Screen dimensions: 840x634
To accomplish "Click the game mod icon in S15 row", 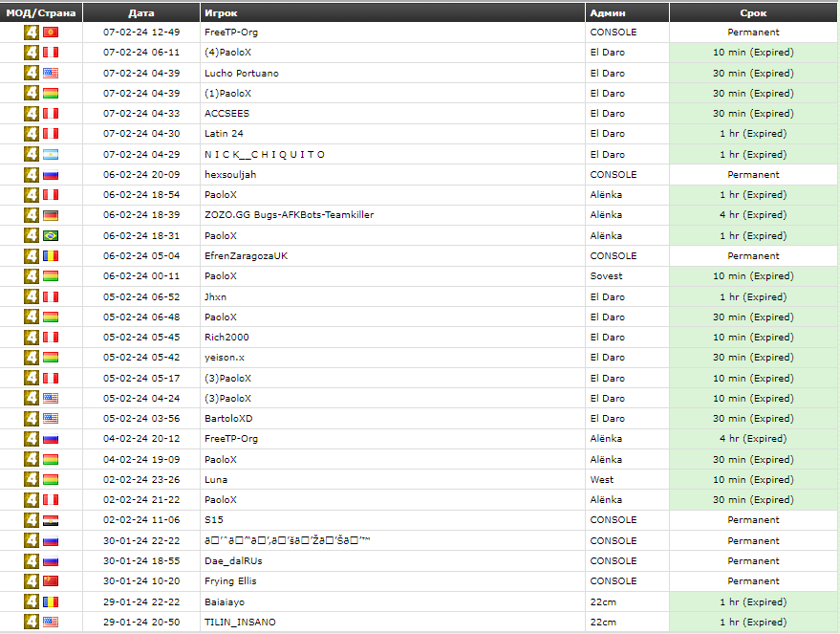I will (32, 520).
